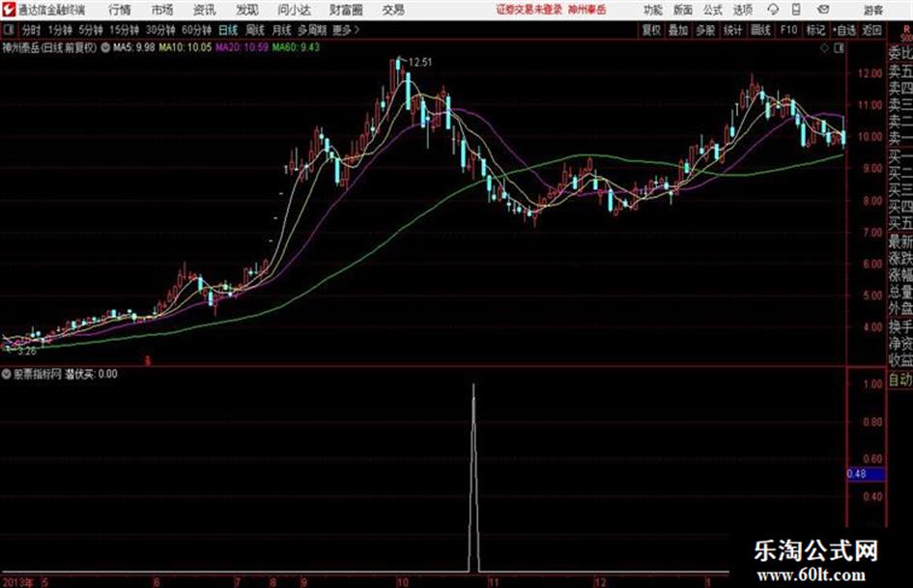Click the 复权 toolbar button
This screenshot has width=913, height=588.
point(651,30)
